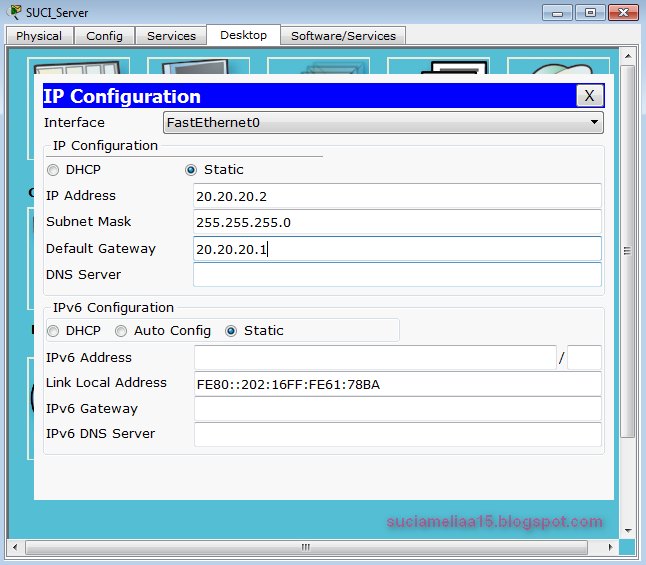
Task: Click the Link Local Address field
Action: 398,384
